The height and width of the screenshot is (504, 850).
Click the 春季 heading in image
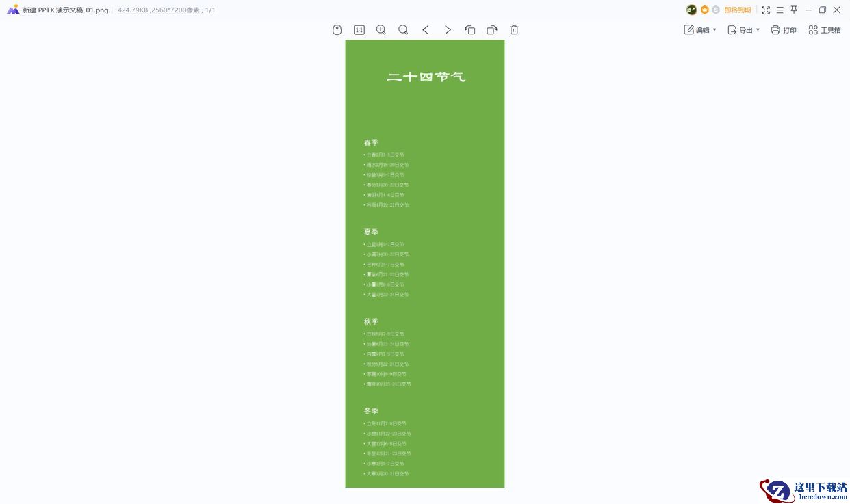[371, 142]
